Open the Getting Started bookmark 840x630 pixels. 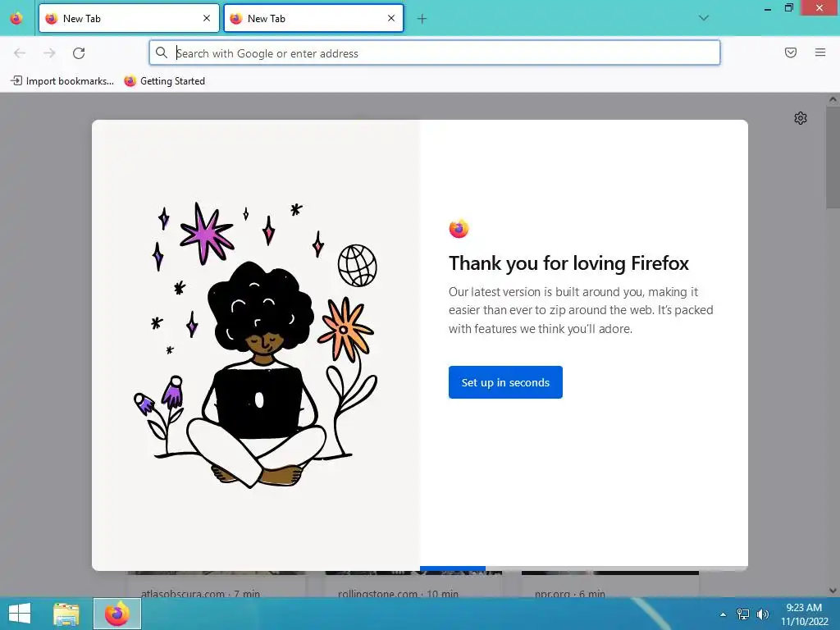[x=164, y=81]
